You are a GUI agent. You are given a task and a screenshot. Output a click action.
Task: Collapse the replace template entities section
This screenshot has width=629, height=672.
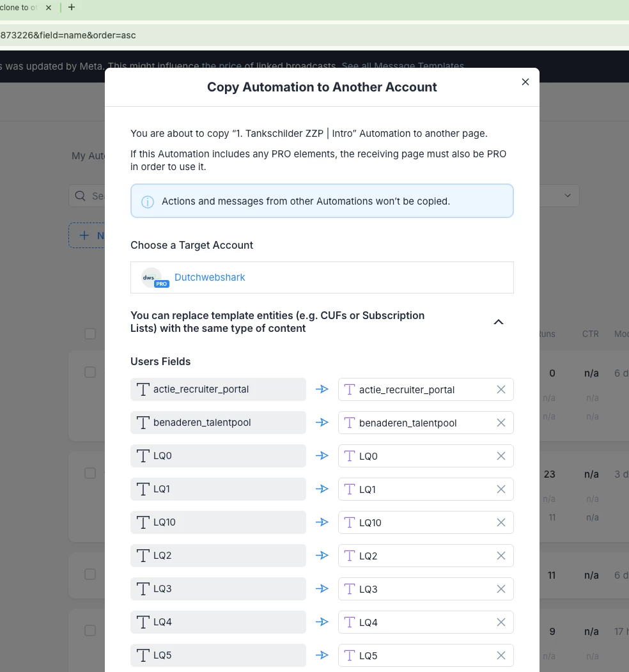(499, 322)
